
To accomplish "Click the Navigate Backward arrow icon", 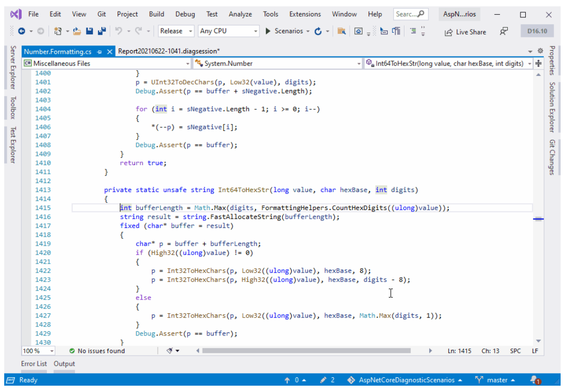I will pyautogui.click(x=22, y=32).
